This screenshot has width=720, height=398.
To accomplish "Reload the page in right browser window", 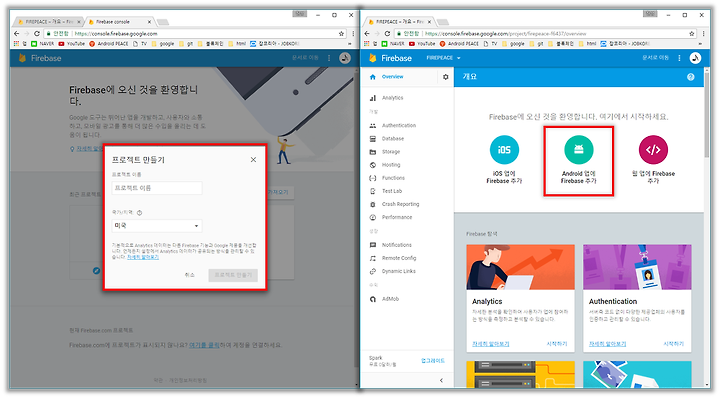I will (x=387, y=34).
